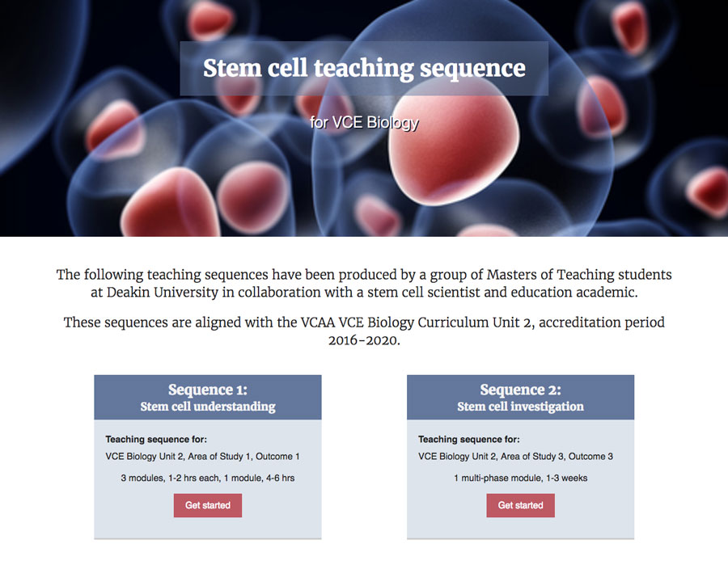Open the Sequence 1 Stem cell understanding header
728x582 pixels.
pos(208,397)
